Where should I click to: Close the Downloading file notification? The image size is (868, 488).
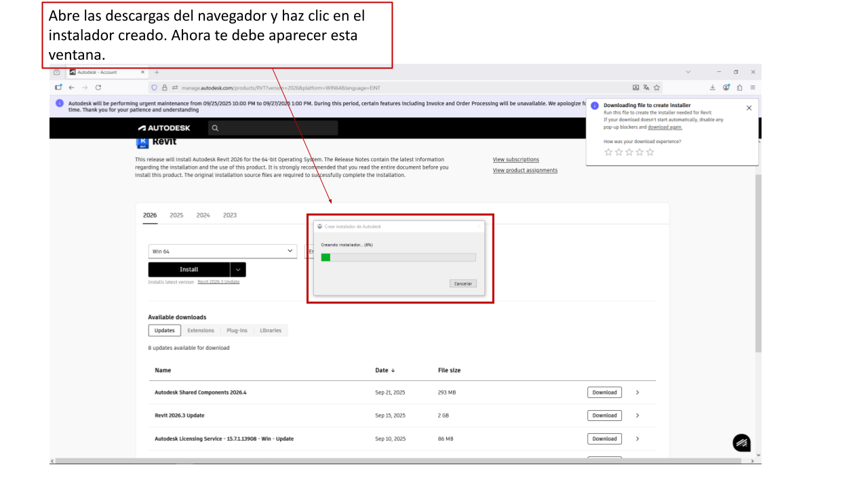click(749, 108)
